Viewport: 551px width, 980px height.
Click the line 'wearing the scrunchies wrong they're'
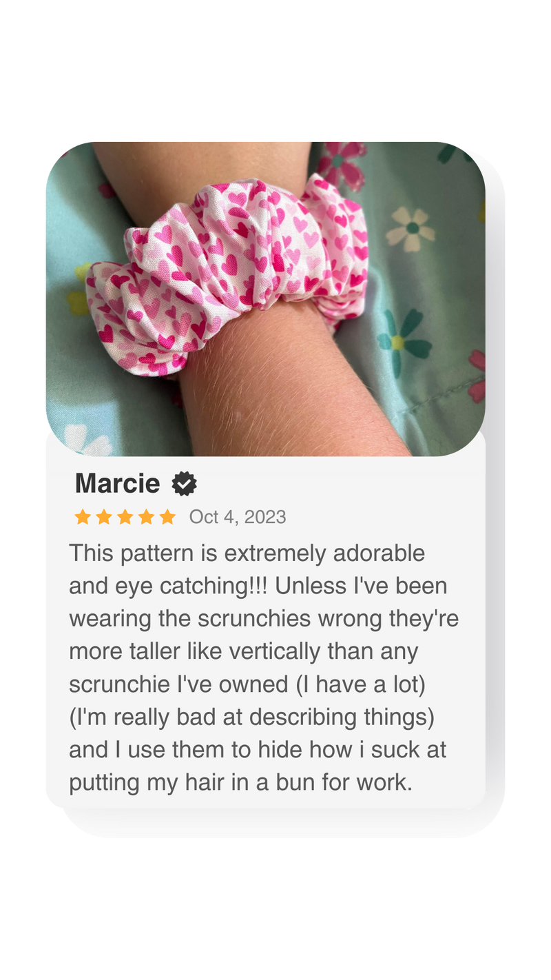264,619
